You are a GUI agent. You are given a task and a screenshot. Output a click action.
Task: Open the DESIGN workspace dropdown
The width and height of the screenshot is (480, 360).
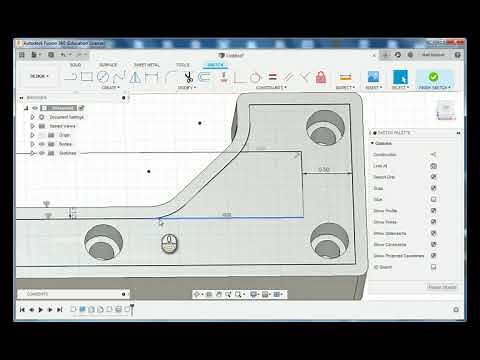pyautogui.click(x=39, y=76)
